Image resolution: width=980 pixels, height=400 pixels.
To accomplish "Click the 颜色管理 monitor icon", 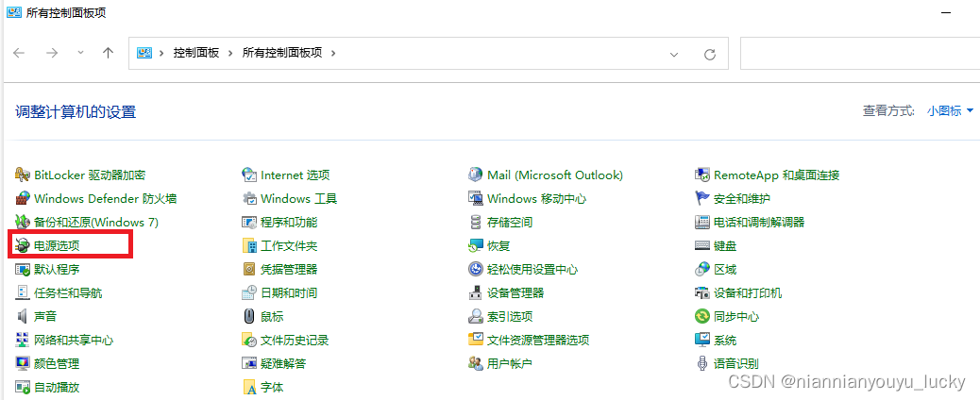I will [23, 363].
